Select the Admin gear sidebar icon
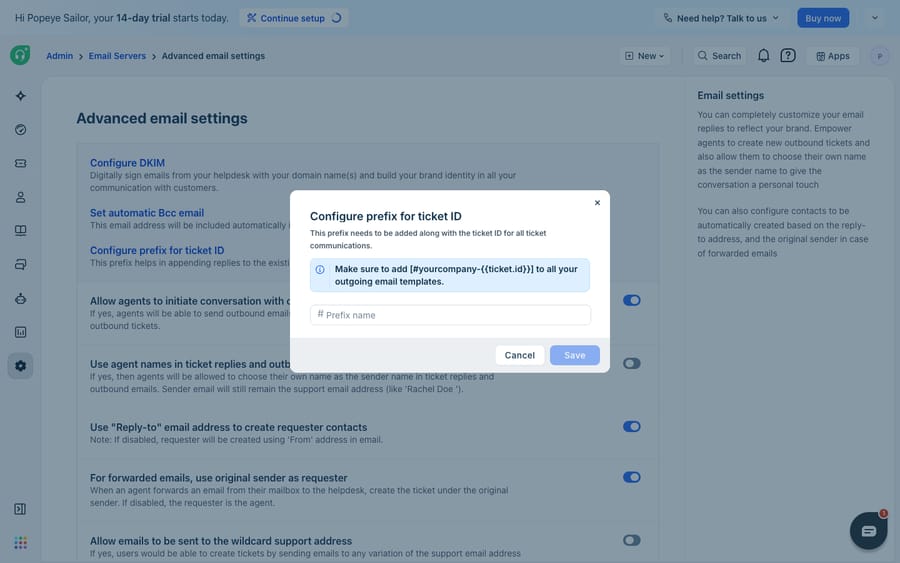Screen dimensions: 900x563 [21, 366]
